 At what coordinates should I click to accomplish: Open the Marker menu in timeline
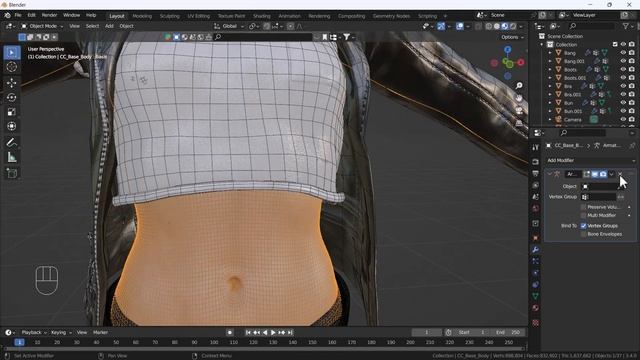pos(100,333)
